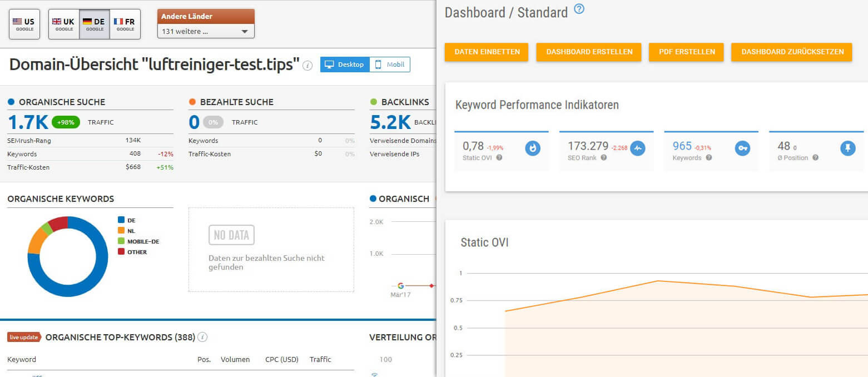Screen dimensions: 868x377
Task: Click info icon next to Organische Top-Keywords
Action: (x=203, y=337)
